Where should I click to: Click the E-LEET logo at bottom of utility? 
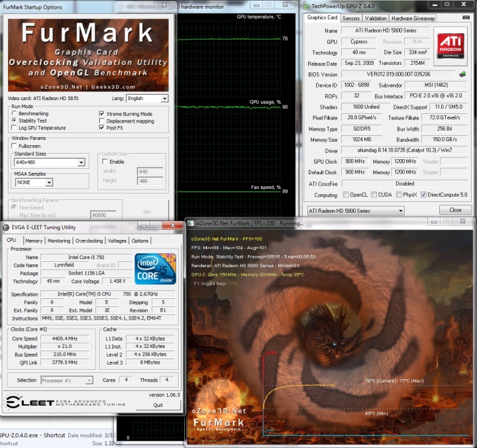point(66,402)
